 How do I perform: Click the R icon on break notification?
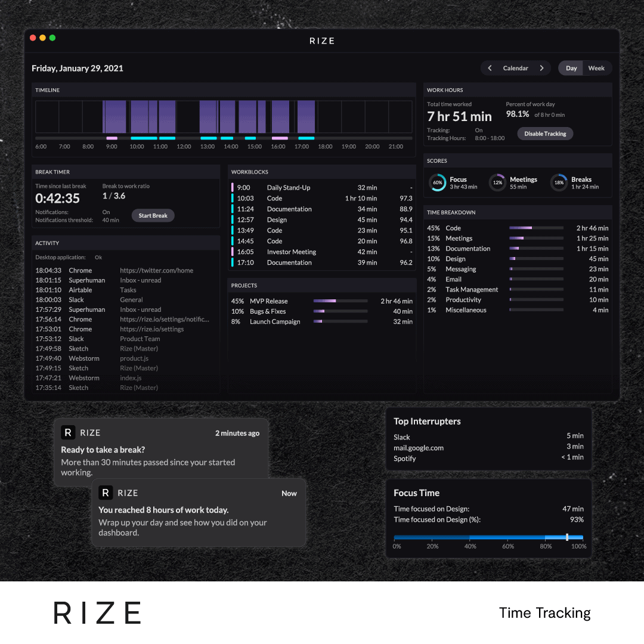coord(68,432)
